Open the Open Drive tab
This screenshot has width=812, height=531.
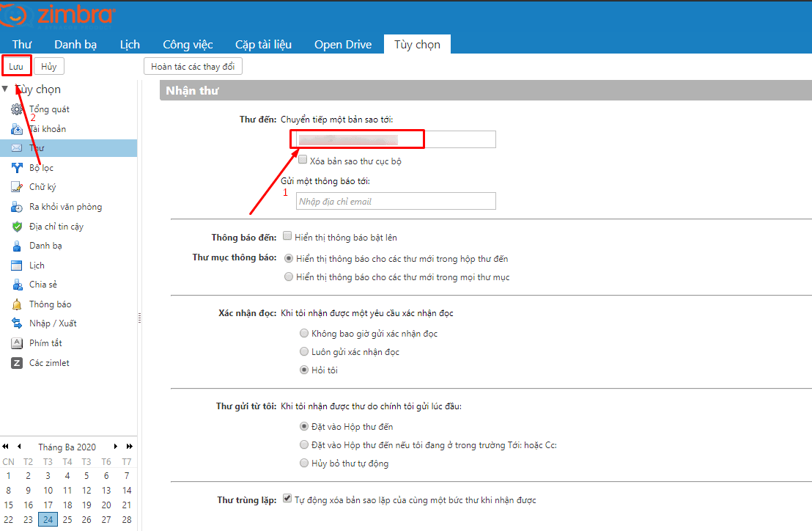click(x=343, y=45)
